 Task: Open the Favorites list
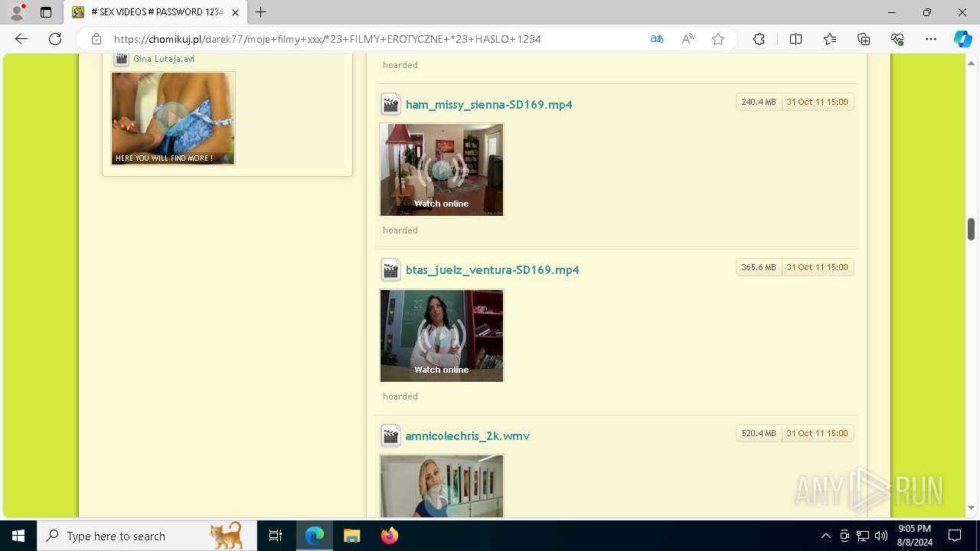coord(830,39)
